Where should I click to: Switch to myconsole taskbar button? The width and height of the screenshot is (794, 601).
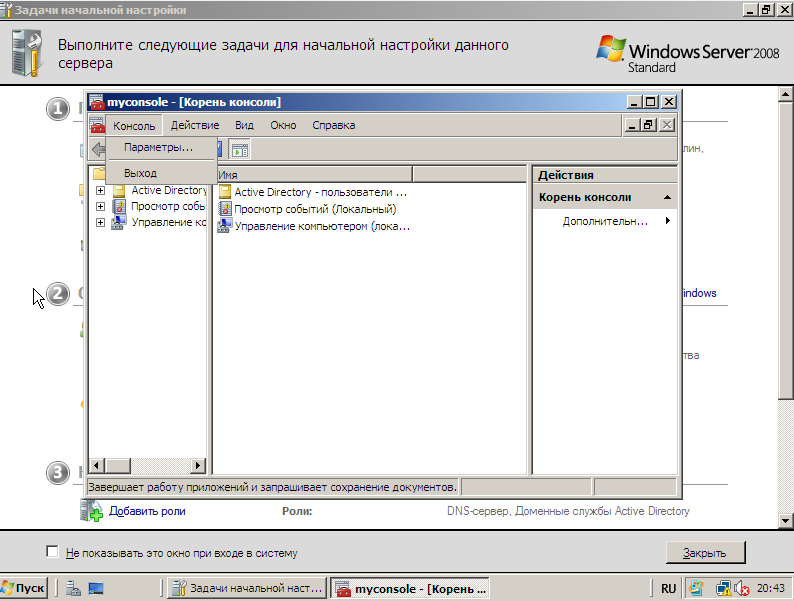click(x=410, y=588)
